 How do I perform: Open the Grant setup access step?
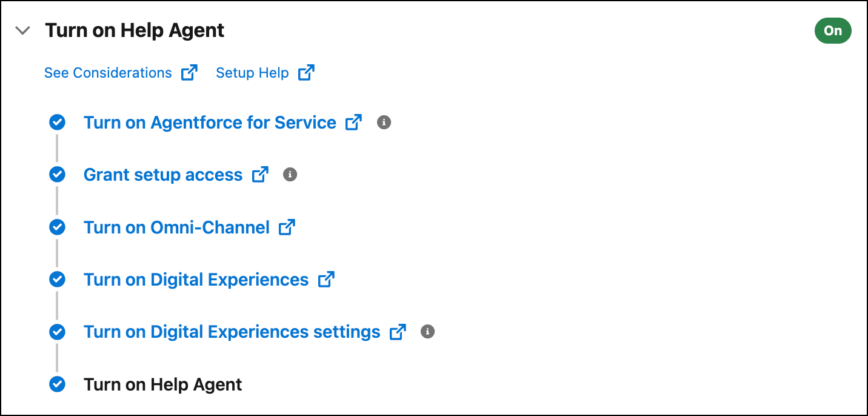(x=163, y=175)
